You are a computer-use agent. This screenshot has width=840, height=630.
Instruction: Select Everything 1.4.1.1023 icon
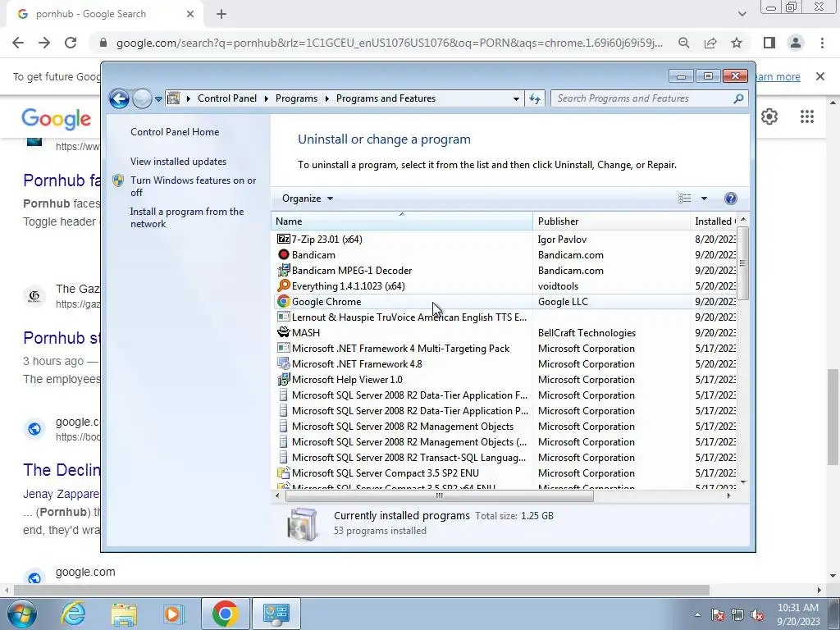pos(283,285)
